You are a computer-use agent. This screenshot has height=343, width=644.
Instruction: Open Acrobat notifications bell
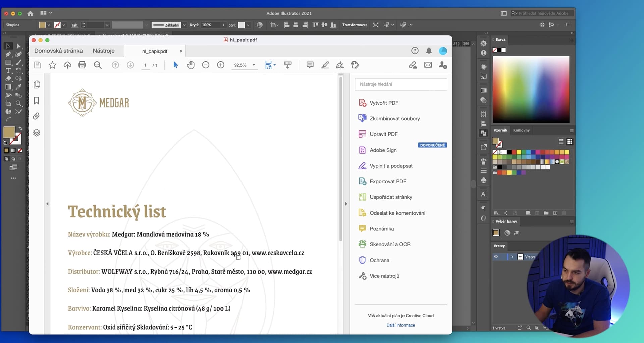pos(429,51)
